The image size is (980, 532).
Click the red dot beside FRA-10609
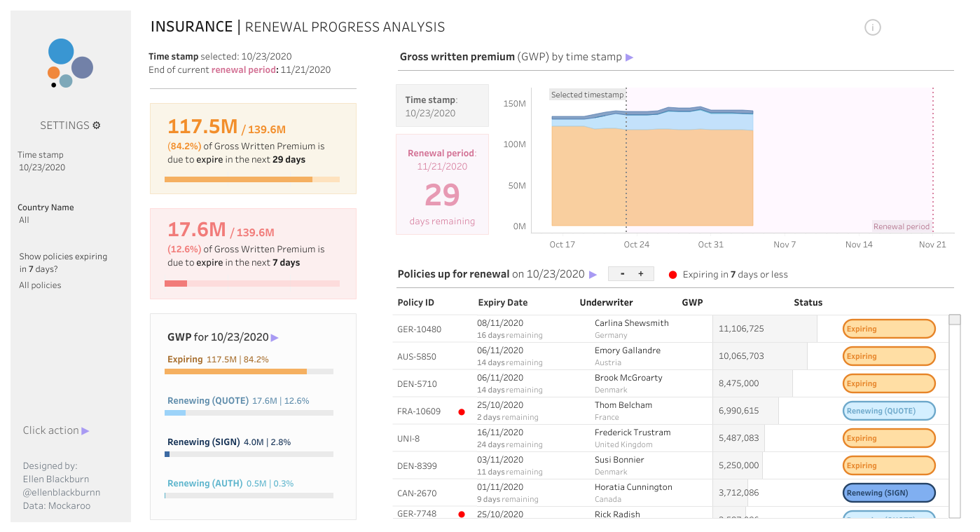461,412
